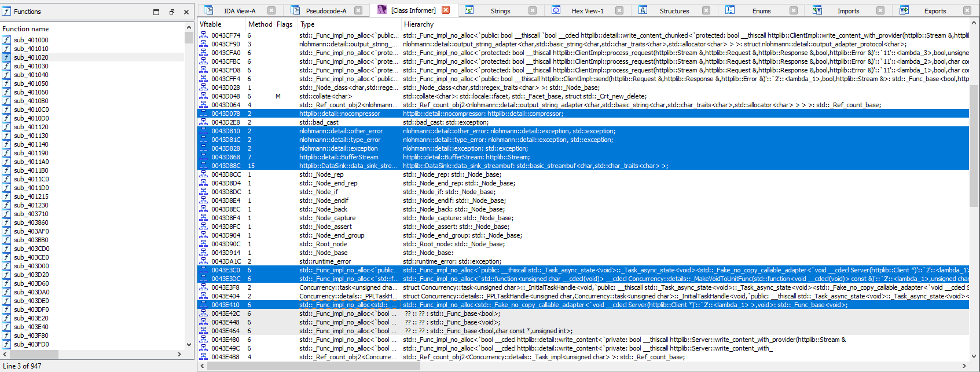Open the Strings tab
The image size is (980, 372).
[x=500, y=11]
